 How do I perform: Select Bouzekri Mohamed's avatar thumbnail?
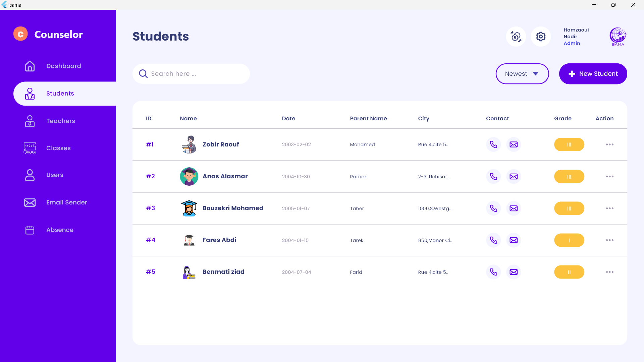tap(189, 208)
